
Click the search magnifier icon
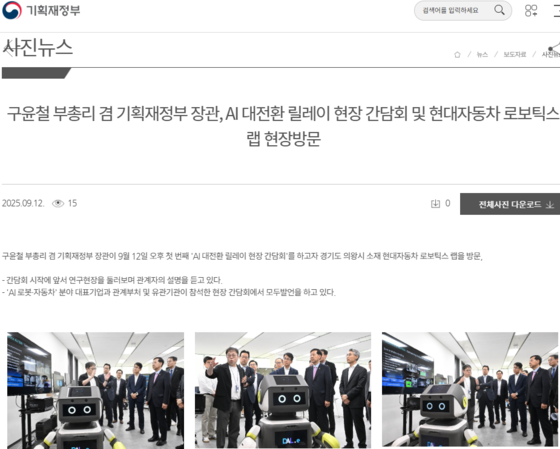coord(499,10)
